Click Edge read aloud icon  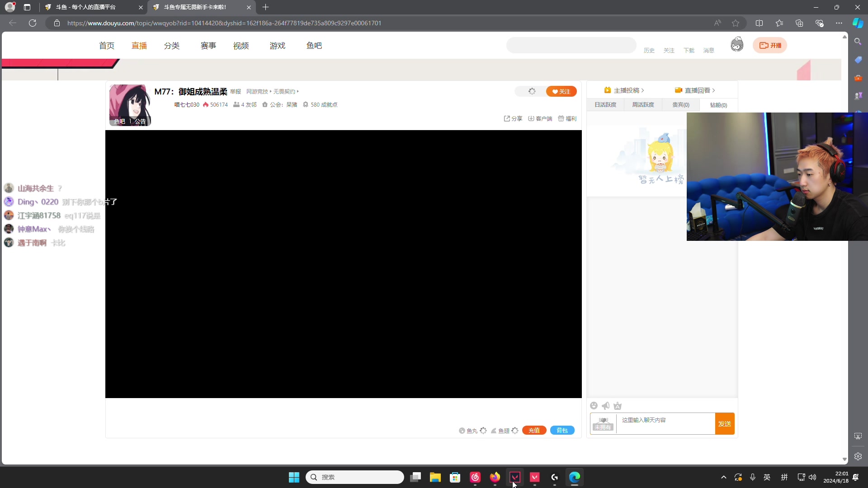[x=717, y=23]
